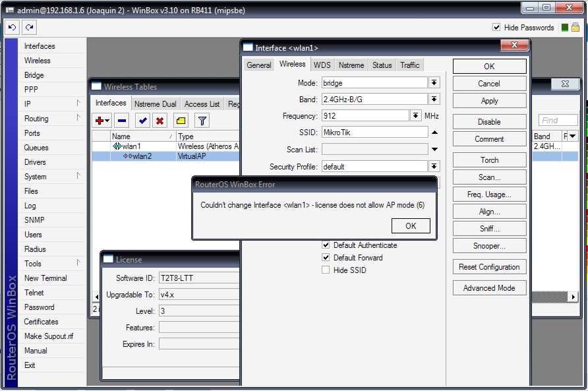
Task: Click the SSID input field
Action: coord(374,133)
